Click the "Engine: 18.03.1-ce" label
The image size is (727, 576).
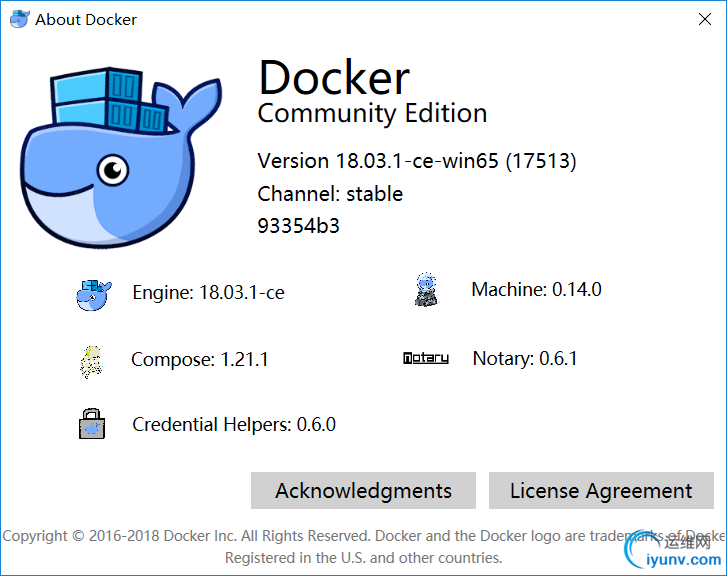pos(208,293)
